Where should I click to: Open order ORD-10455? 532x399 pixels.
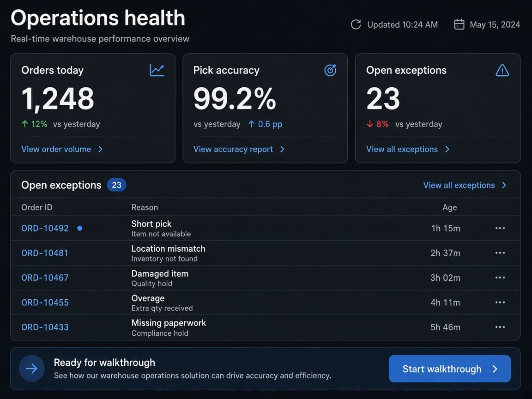[45, 302]
